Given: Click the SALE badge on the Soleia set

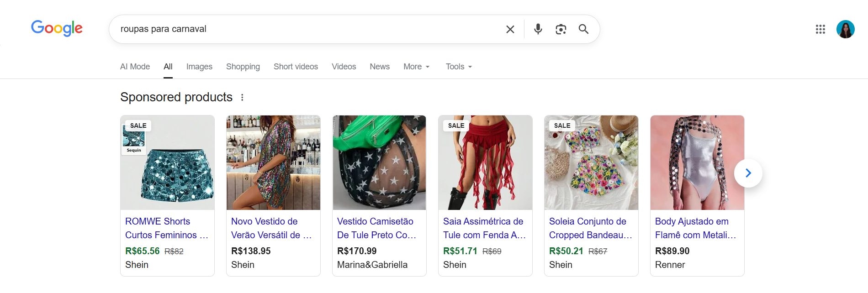Looking at the screenshot, I should pyautogui.click(x=562, y=126).
